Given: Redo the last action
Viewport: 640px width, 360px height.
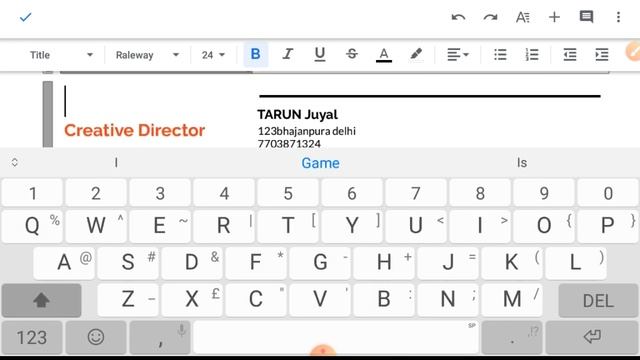Looking at the screenshot, I should tap(490, 17).
